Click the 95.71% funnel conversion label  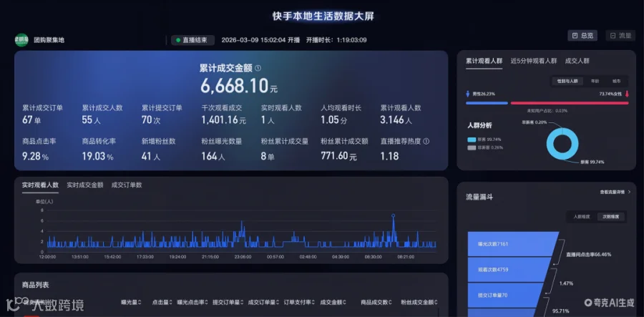(x=560, y=311)
